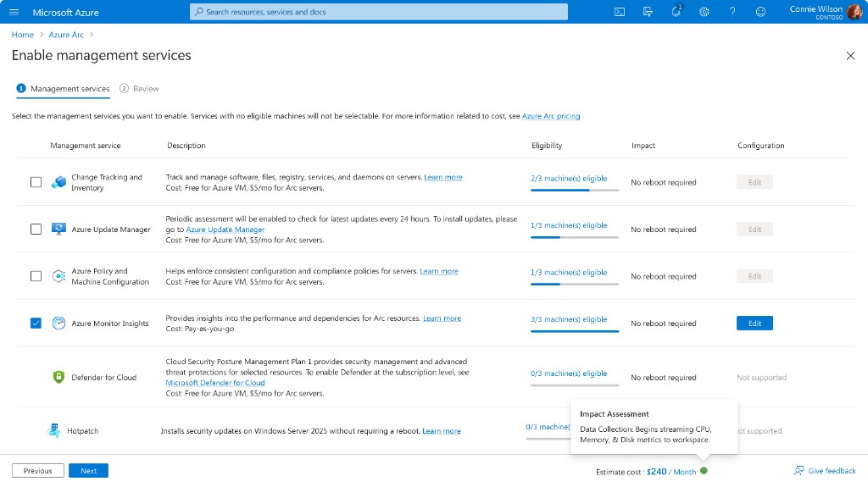Screen dimensions: 868x487
Task: Enable Change Tracking and Inventory checkbox
Action: coord(36,182)
